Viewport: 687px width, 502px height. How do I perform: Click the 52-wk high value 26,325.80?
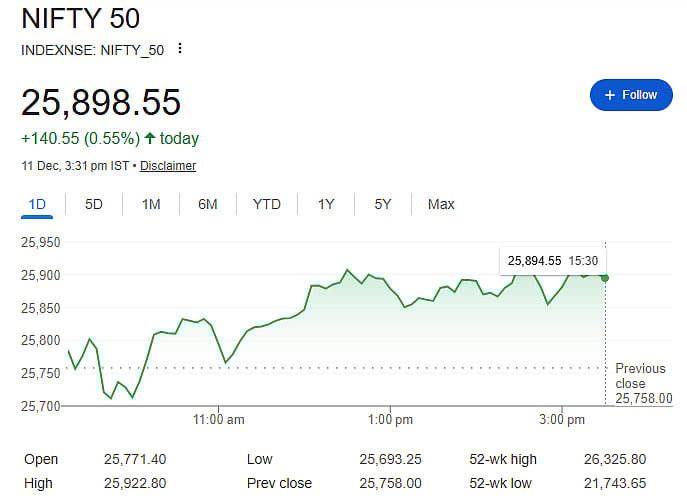[x=614, y=459]
